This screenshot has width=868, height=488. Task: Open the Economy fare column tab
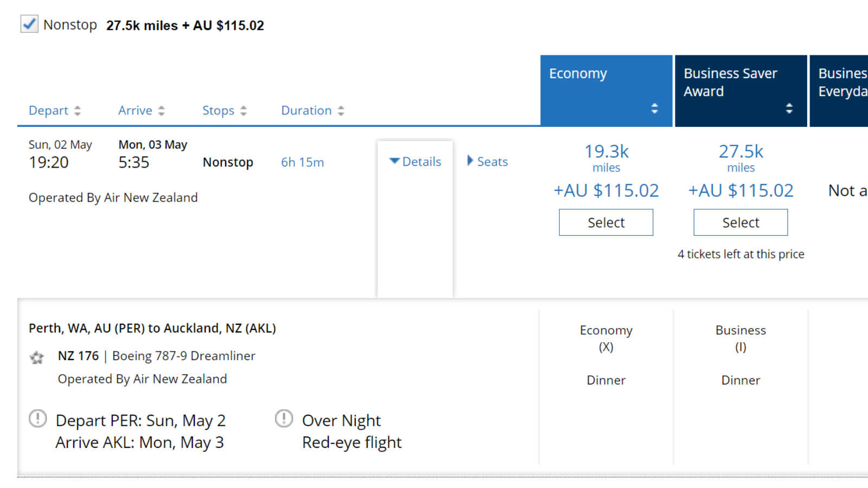(x=607, y=91)
